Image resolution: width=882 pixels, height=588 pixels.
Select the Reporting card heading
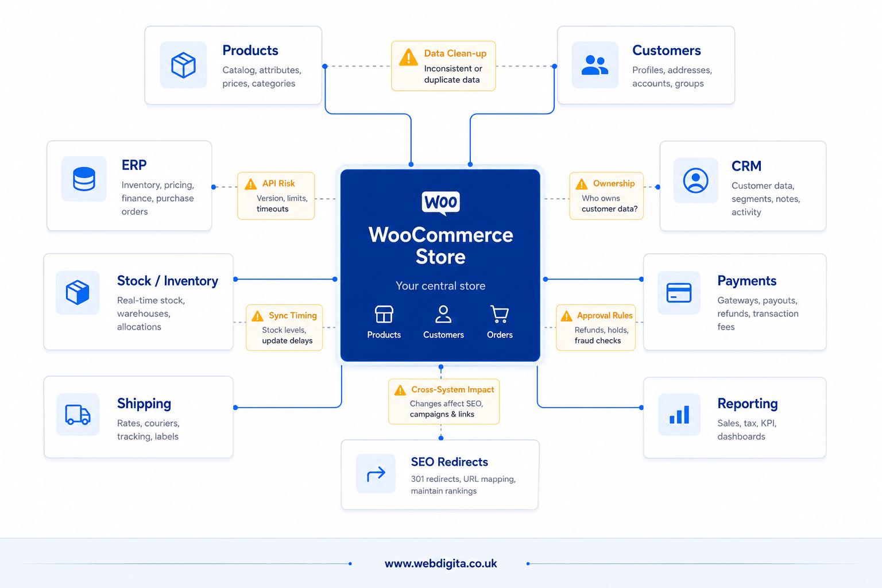pyautogui.click(x=748, y=404)
